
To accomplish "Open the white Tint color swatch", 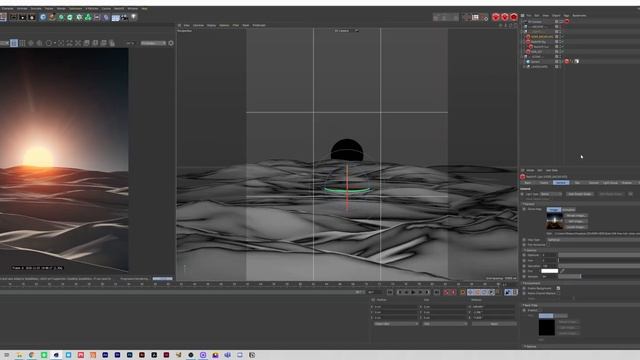I will pyautogui.click(x=549, y=271).
